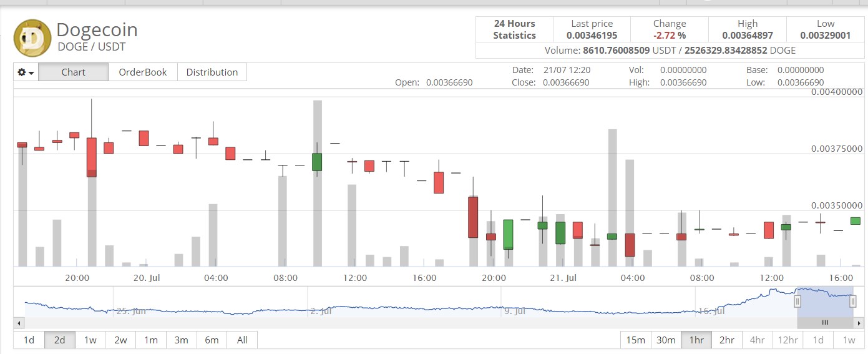Click the dark red candle before 20:00, 20 Jul
The height and width of the screenshot is (354, 868).
coord(473,217)
